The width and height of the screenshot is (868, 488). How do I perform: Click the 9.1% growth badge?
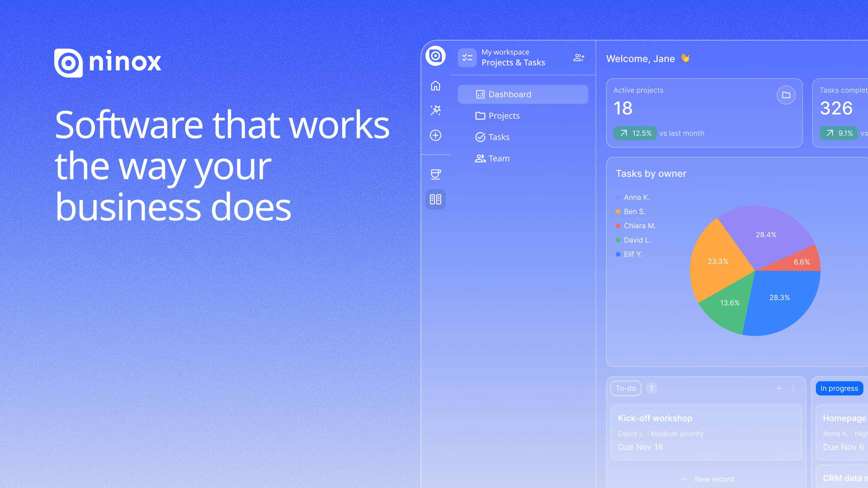[x=838, y=133]
